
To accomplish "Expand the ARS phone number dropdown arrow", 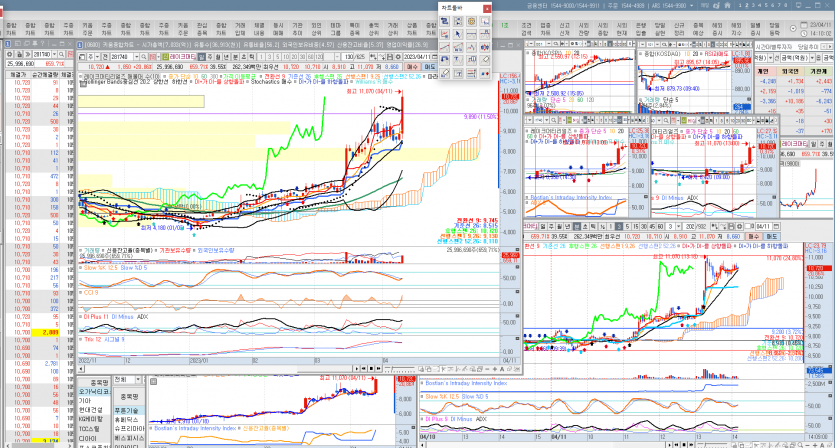I will coord(691,5).
